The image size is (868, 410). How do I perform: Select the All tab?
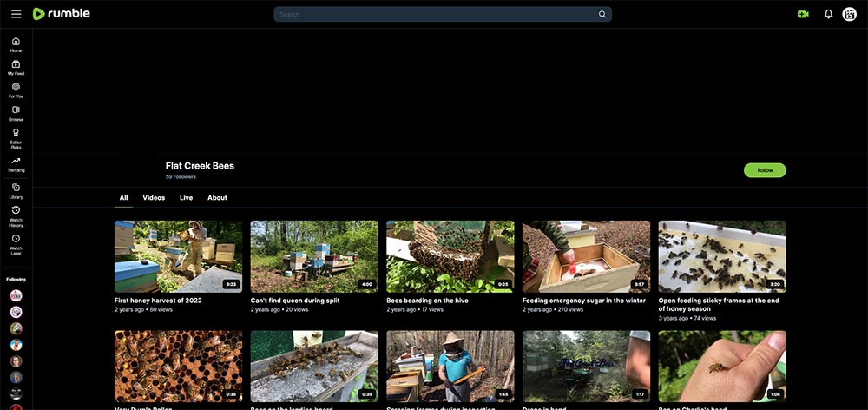[x=123, y=198]
